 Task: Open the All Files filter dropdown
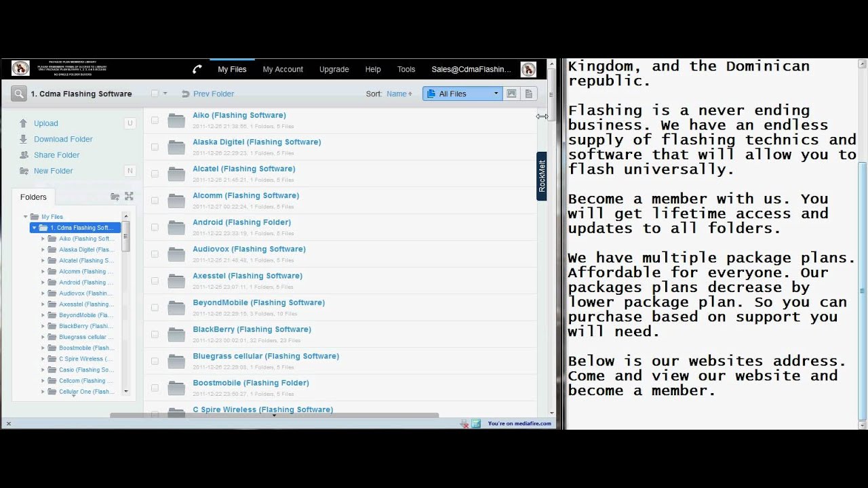(462, 94)
